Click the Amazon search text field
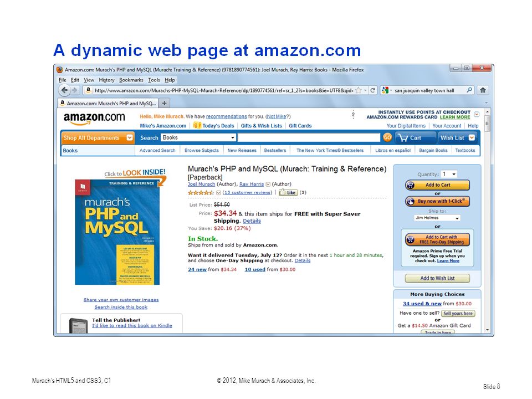This screenshot has width=532, height=399. pyautogui.click(x=309, y=137)
